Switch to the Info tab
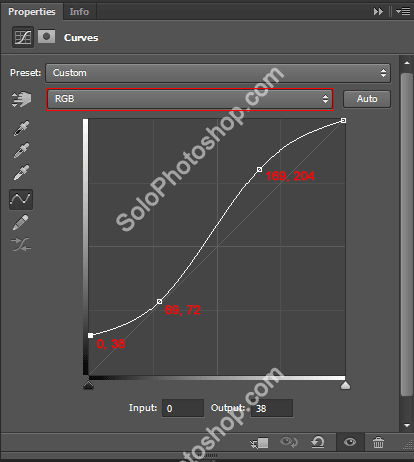 pos(79,12)
